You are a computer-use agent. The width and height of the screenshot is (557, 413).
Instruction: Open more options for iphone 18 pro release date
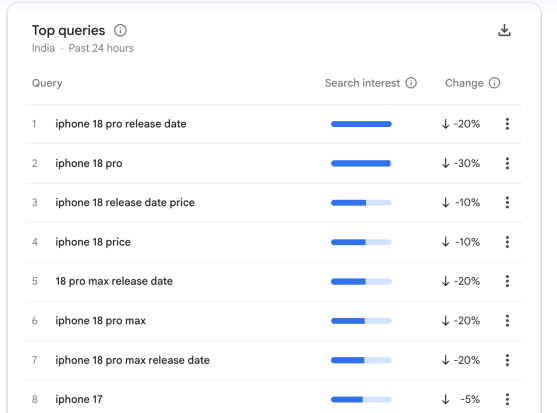pos(507,124)
